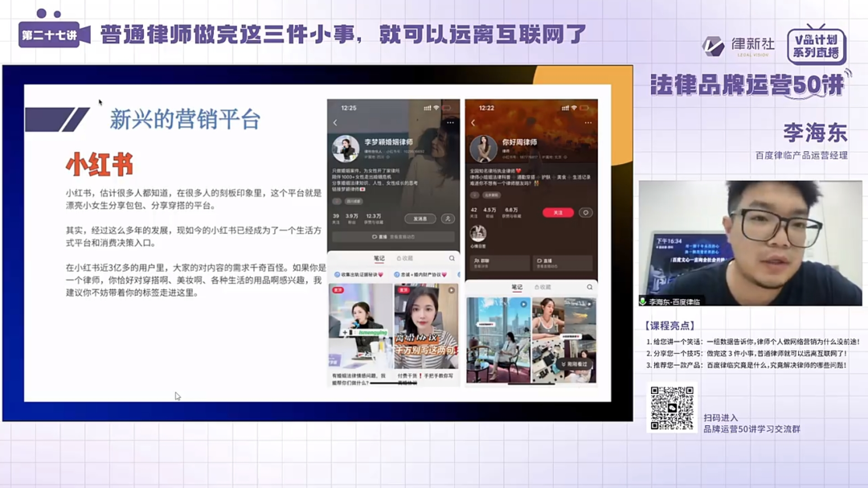Click the 心情日签 story highlight circle

(478, 233)
